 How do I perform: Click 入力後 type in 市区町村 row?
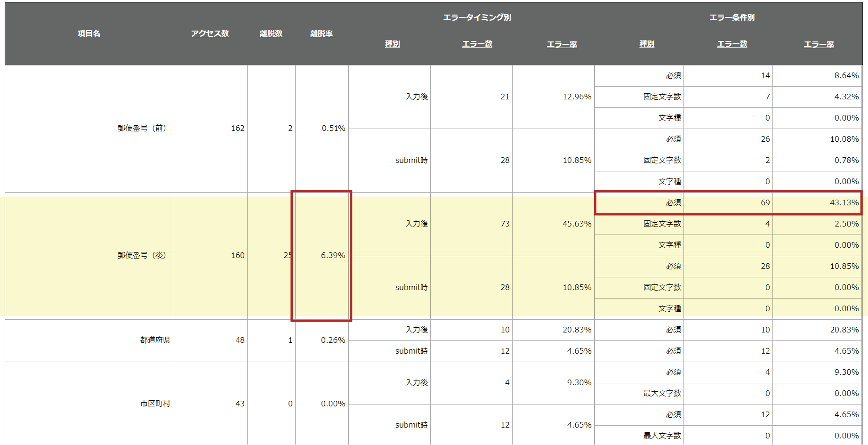pos(417,382)
